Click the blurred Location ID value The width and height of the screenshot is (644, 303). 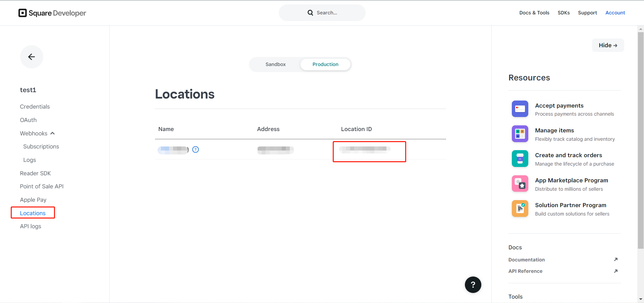(365, 149)
